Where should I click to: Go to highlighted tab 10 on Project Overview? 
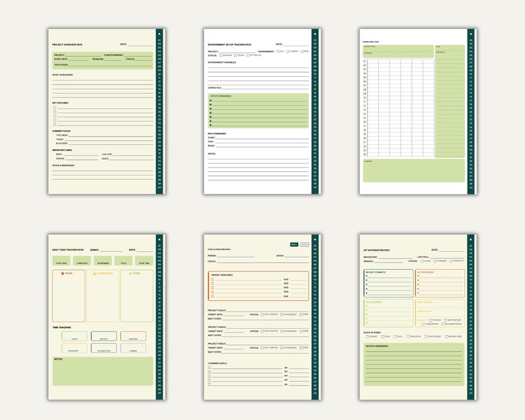click(x=159, y=74)
